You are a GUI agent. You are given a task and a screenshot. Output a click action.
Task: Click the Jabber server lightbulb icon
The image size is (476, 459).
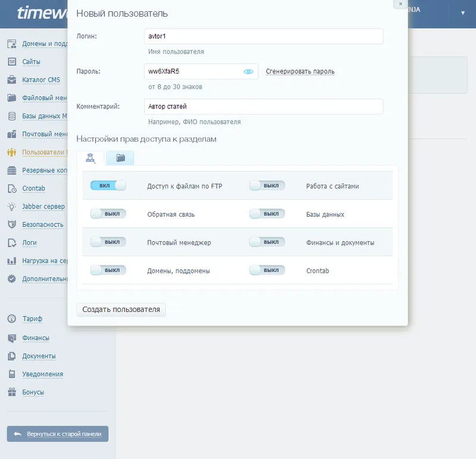[x=11, y=207]
